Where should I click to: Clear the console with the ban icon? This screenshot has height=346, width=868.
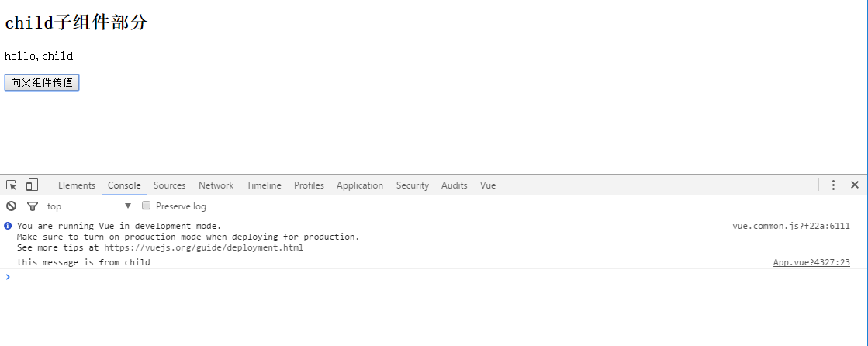point(12,206)
